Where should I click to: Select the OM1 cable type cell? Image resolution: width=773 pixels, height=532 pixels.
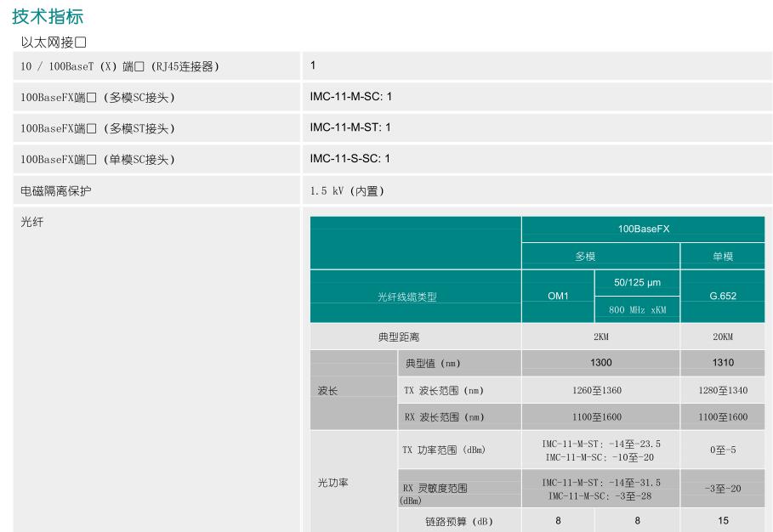click(558, 296)
